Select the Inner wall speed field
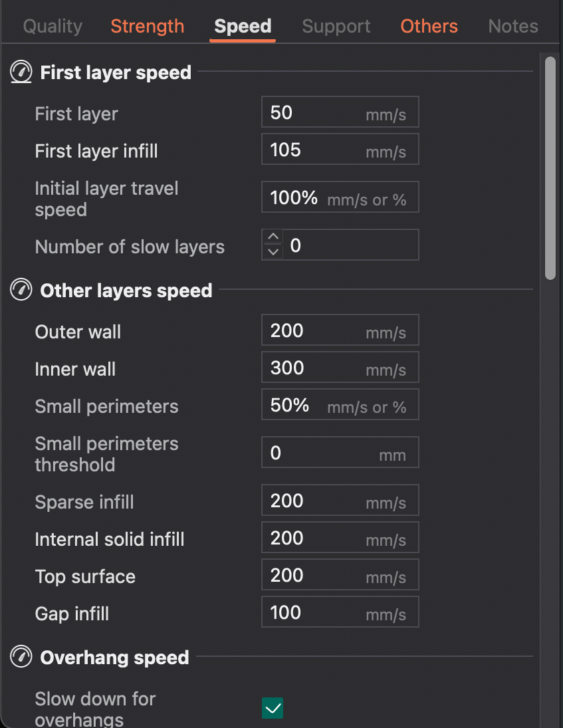Viewport: 563px width, 728px height. click(340, 367)
